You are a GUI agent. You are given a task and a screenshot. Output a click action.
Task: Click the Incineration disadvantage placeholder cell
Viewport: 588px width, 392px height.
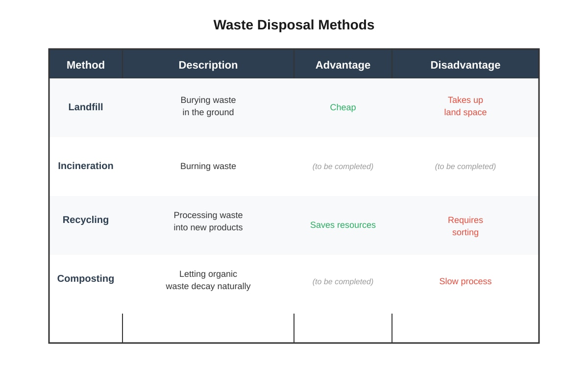coord(465,167)
